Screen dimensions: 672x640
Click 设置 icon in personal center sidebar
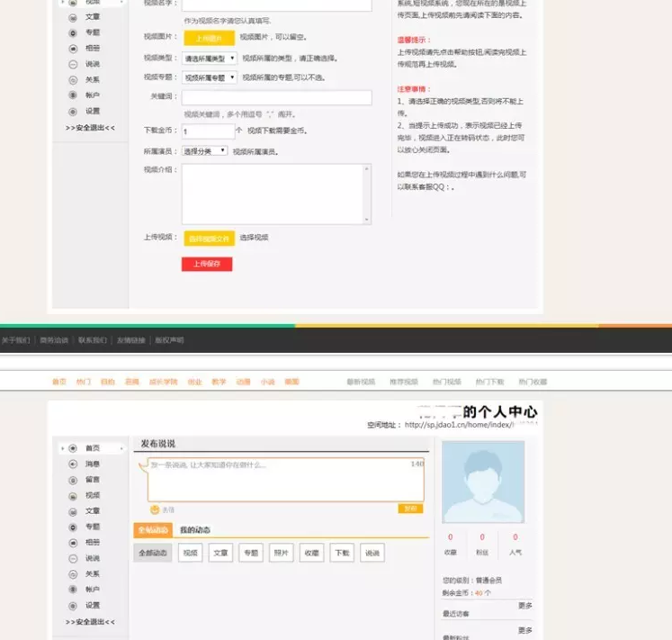[x=73, y=605]
